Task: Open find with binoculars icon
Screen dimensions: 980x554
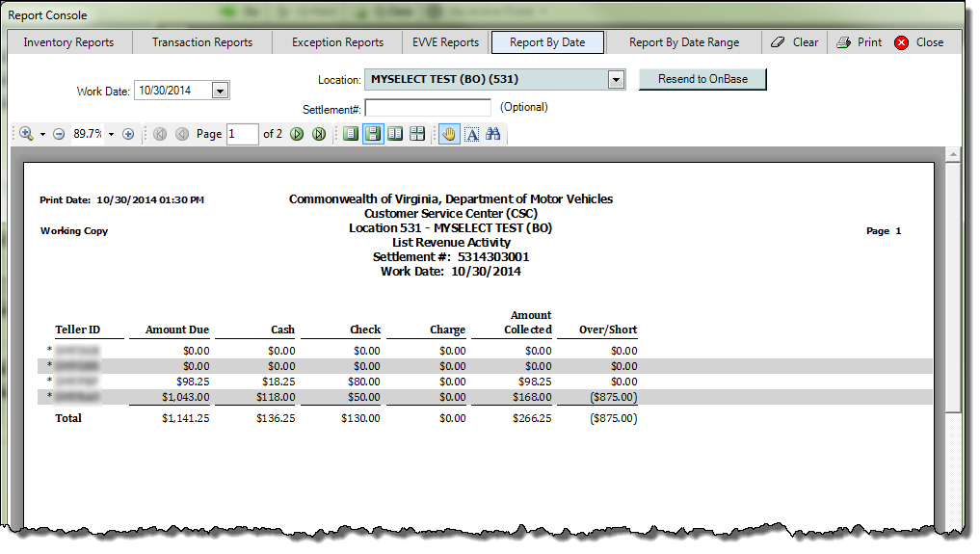Action: click(x=492, y=134)
